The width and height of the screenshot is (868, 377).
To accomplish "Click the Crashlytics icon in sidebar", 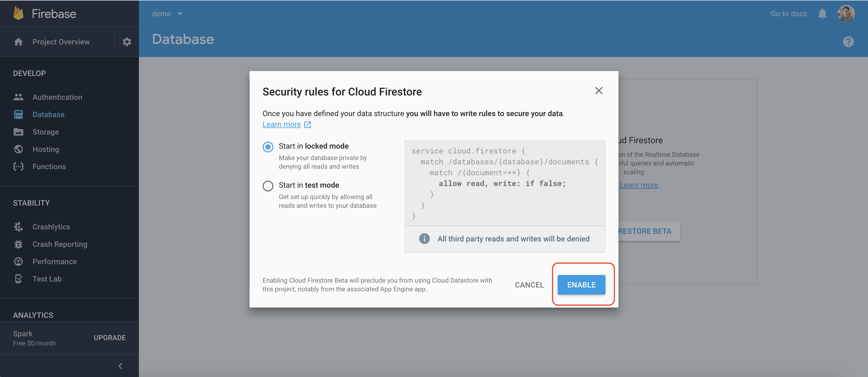I will pyautogui.click(x=18, y=227).
